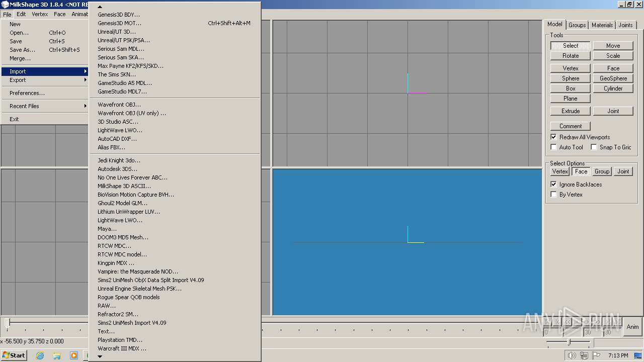Click the MilkShape 3D title bar icon
Image resolution: width=644 pixels, height=362 pixels.
pos(5,5)
